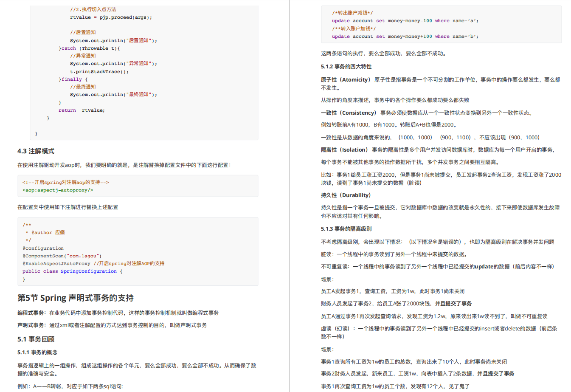The height and width of the screenshot is (392, 571).
Task: Select the "@Configuration" annotation
Action: click(43, 248)
